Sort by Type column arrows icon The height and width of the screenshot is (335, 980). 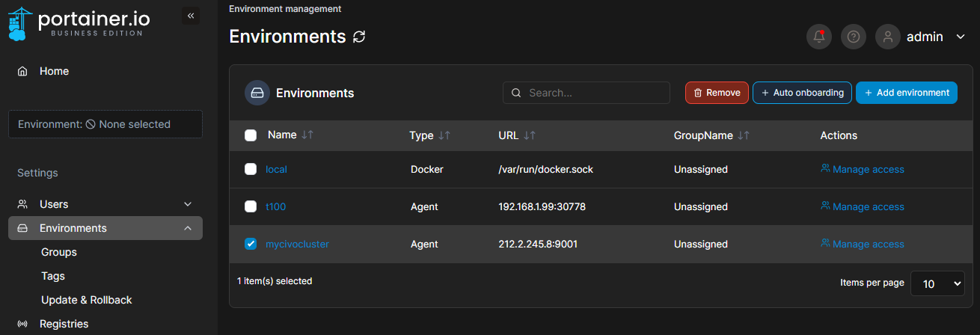(x=444, y=135)
